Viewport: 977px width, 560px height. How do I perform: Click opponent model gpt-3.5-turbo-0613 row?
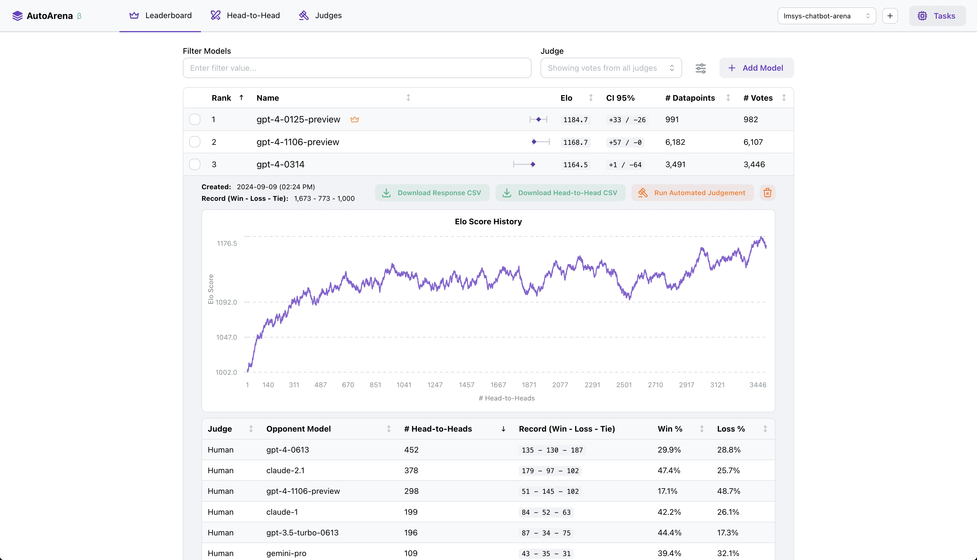(488, 533)
